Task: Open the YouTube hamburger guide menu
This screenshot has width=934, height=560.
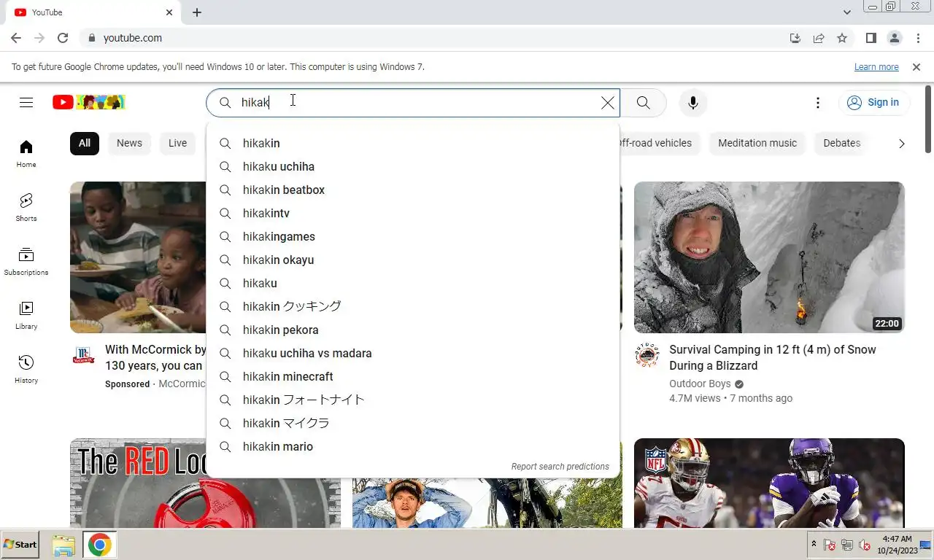Action: 26,103
